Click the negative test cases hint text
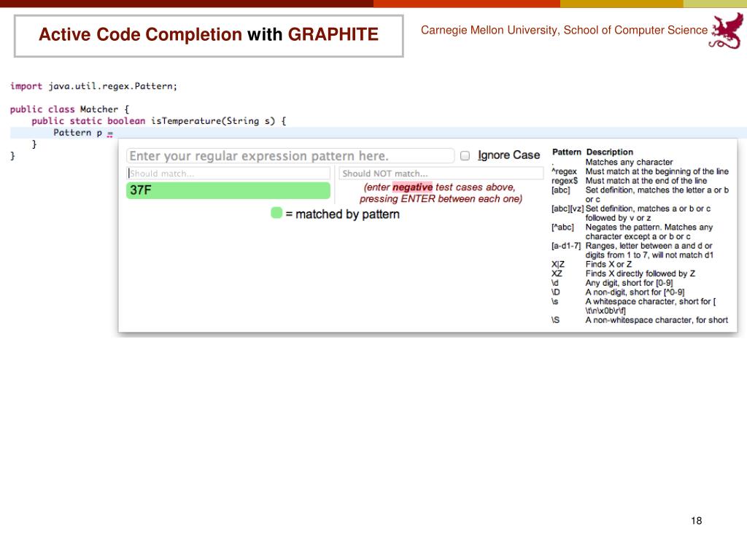This screenshot has height=560, width=747. pyautogui.click(x=441, y=192)
